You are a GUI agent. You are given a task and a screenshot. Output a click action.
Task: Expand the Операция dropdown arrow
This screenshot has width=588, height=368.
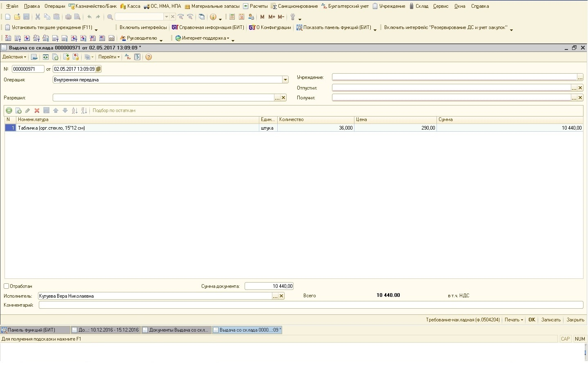pos(285,80)
